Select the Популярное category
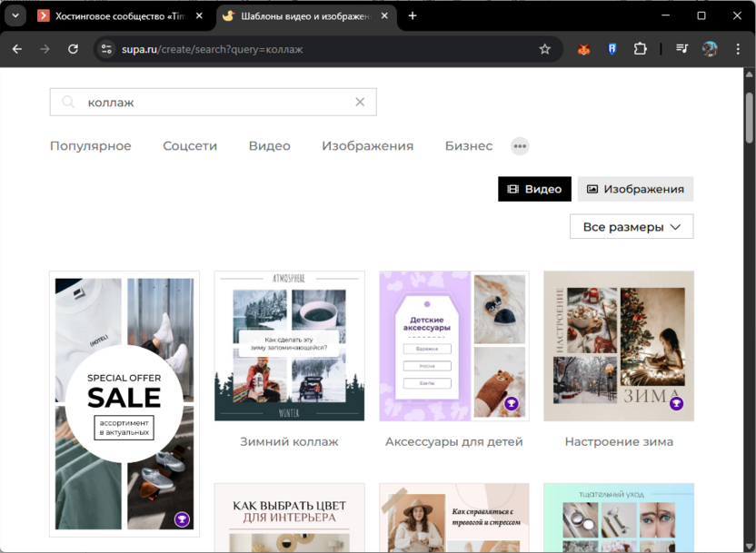756x553 pixels. coord(90,146)
